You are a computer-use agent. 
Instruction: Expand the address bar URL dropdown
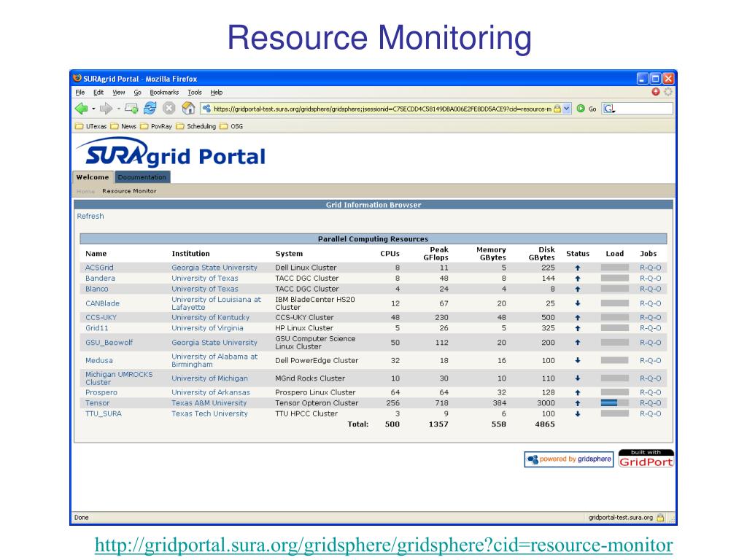pos(566,109)
